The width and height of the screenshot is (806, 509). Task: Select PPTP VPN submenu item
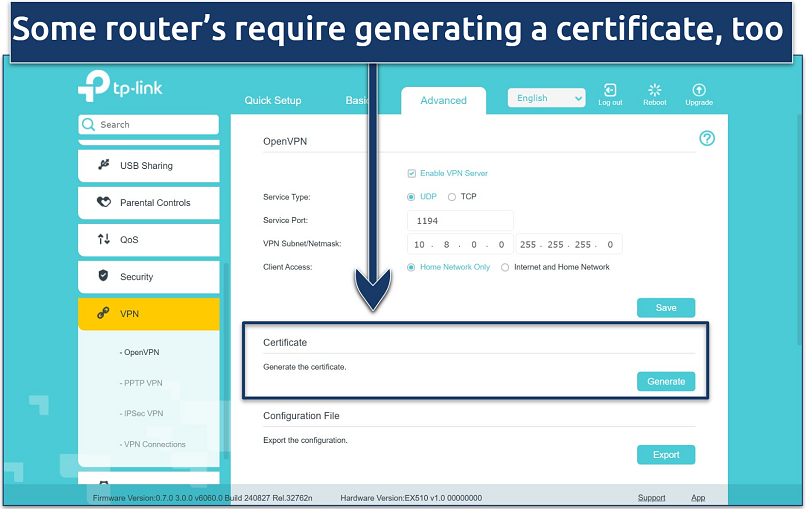click(141, 383)
